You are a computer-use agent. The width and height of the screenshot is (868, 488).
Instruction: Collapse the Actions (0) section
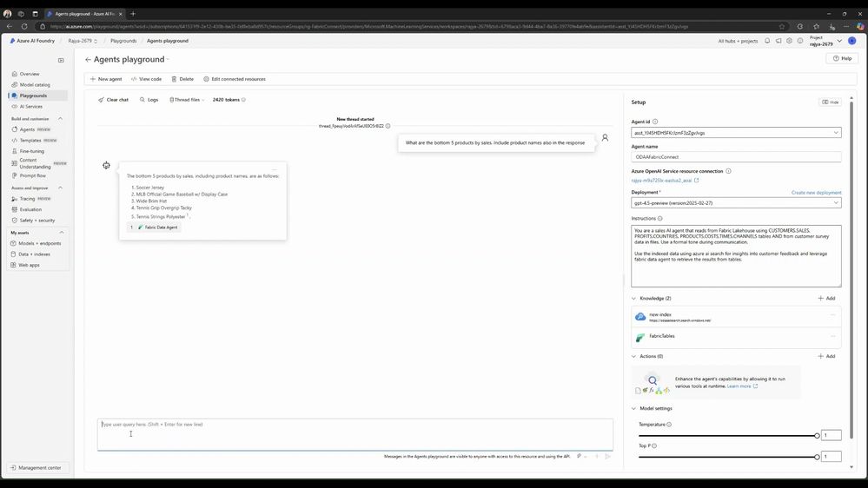point(633,356)
